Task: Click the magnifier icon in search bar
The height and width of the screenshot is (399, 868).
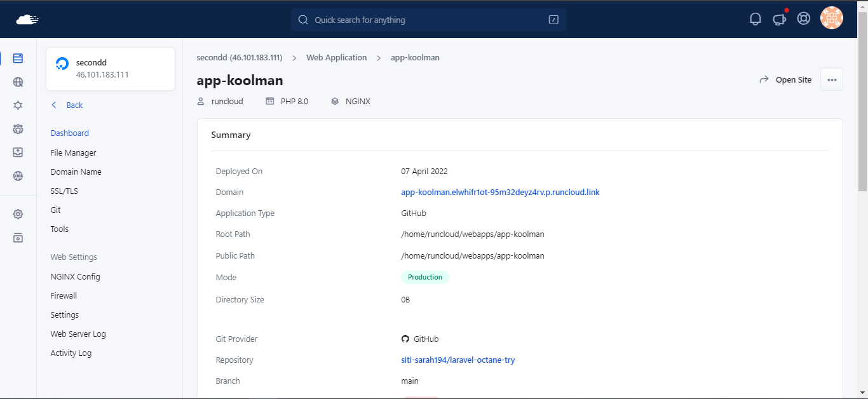Action: pos(303,20)
